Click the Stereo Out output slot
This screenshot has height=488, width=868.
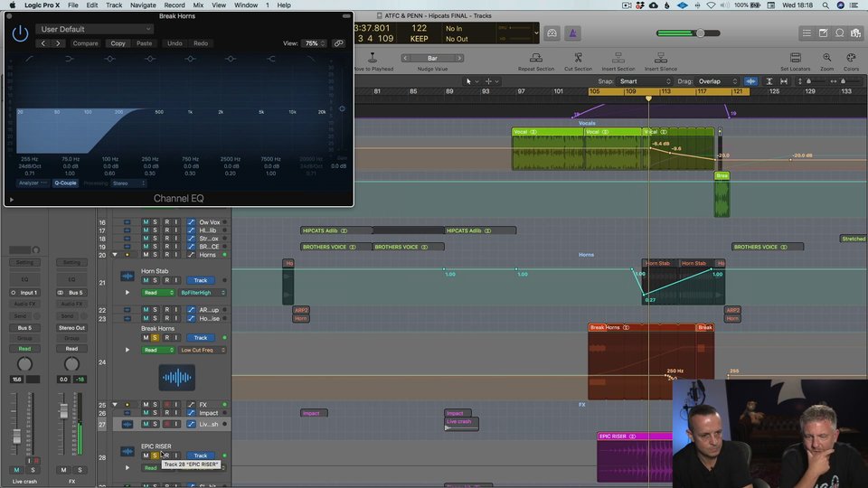[71, 328]
